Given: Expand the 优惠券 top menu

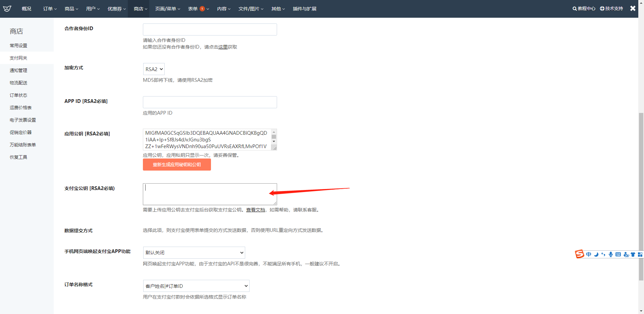Looking at the screenshot, I should pyautogui.click(x=116, y=9).
